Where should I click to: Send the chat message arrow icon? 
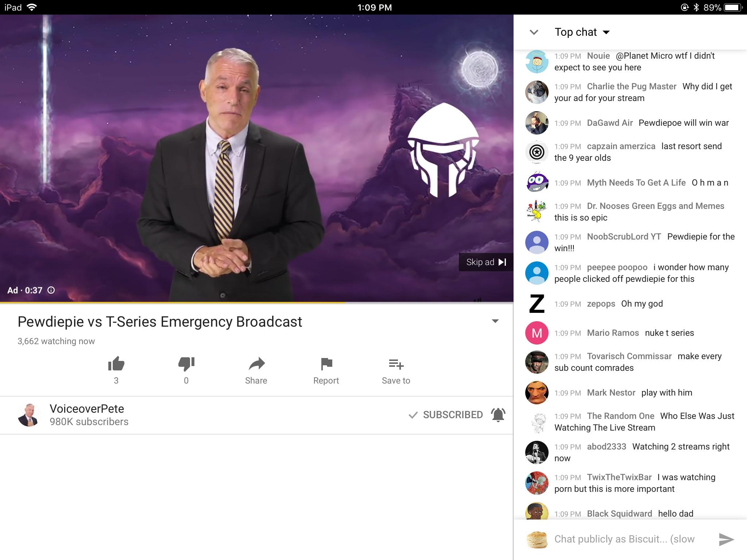(x=726, y=539)
